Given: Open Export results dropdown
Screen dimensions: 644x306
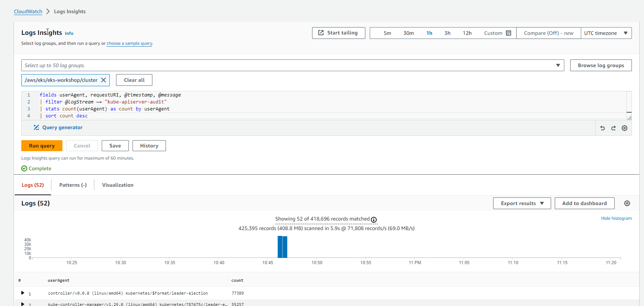Looking at the screenshot, I should click(522, 203).
